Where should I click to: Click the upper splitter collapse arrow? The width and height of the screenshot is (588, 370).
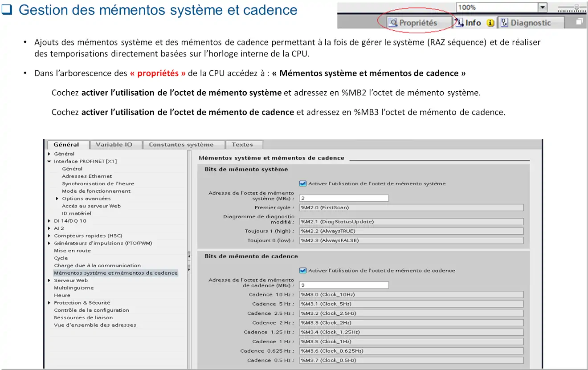[x=189, y=256]
